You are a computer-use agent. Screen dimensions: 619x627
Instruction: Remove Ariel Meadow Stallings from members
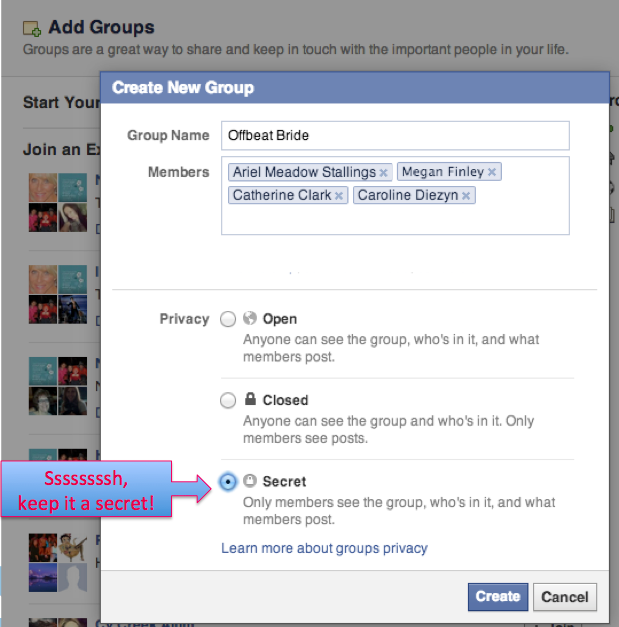[383, 173]
